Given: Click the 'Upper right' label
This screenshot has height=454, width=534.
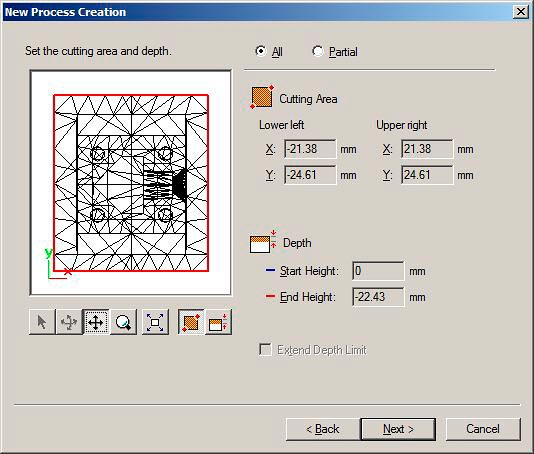Looking at the screenshot, I should (402, 125).
